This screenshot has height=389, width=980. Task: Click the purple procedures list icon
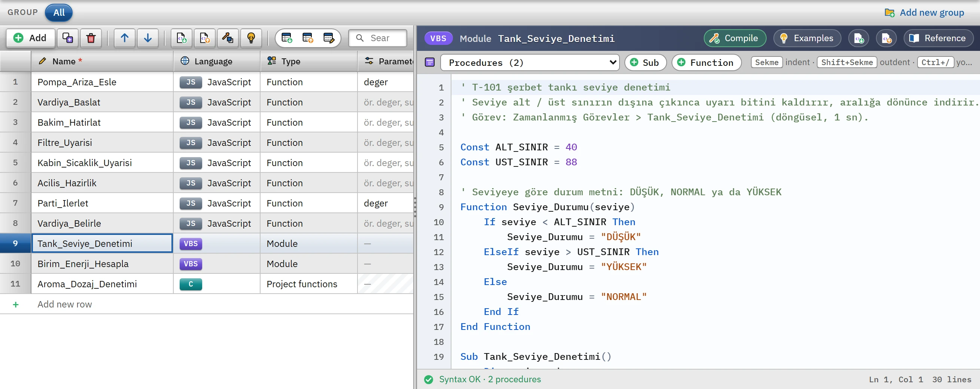coord(430,62)
